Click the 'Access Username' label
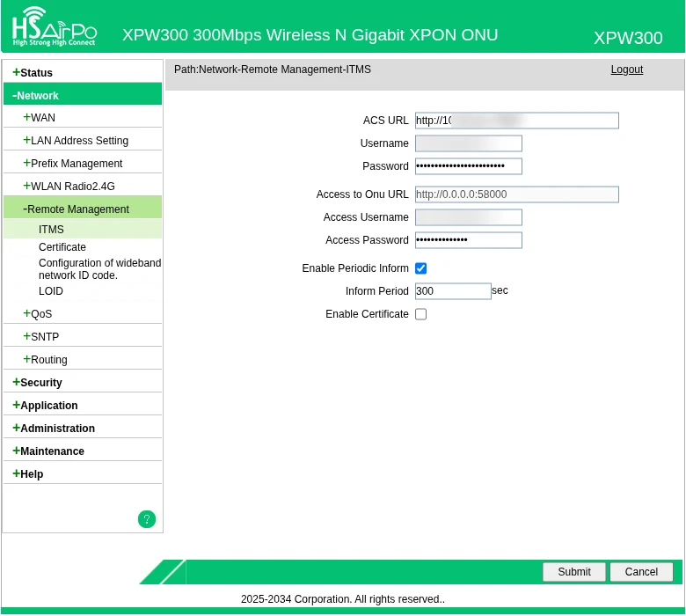686x616 pixels. (x=366, y=217)
